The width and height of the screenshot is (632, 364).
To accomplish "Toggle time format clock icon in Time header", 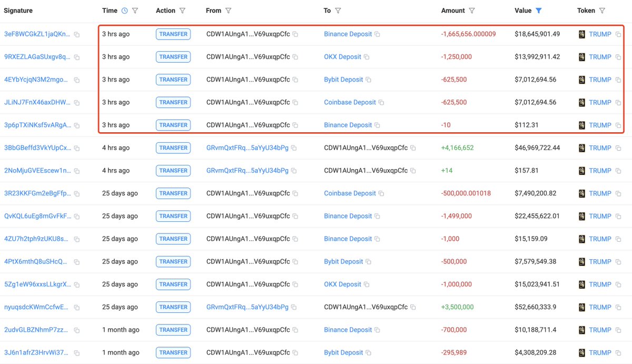I will (124, 11).
